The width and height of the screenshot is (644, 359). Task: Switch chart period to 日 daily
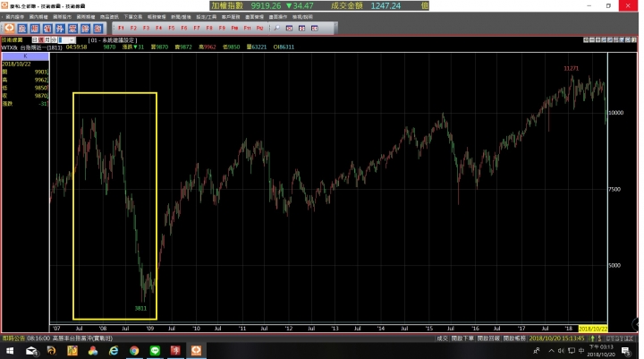coord(35,40)
